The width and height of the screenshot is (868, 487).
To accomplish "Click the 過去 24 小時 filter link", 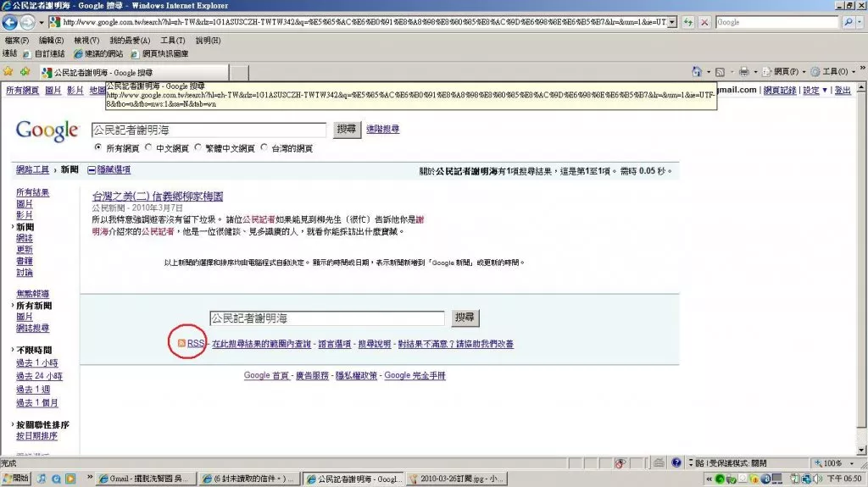I will pyautogui.click(x=39, y=376).
